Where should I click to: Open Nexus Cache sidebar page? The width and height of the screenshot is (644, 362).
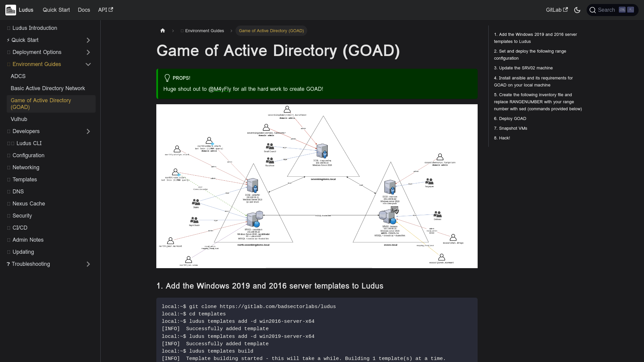(51, 204)
